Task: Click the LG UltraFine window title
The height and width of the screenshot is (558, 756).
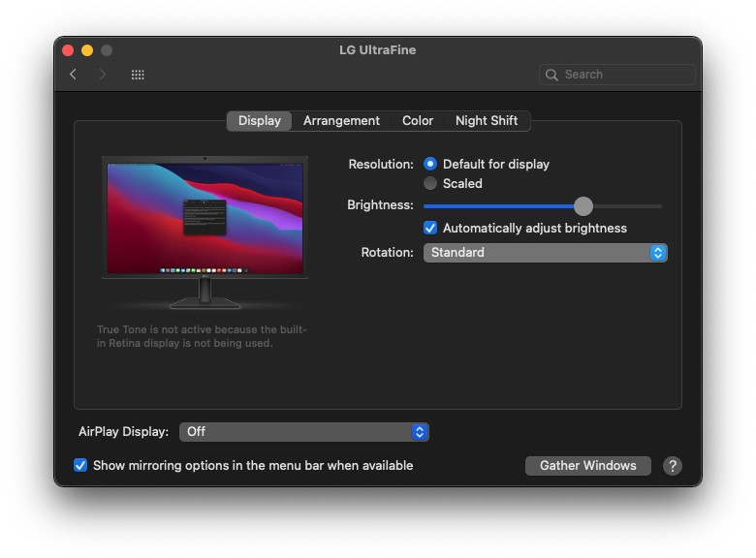Action: click(378, 50)
